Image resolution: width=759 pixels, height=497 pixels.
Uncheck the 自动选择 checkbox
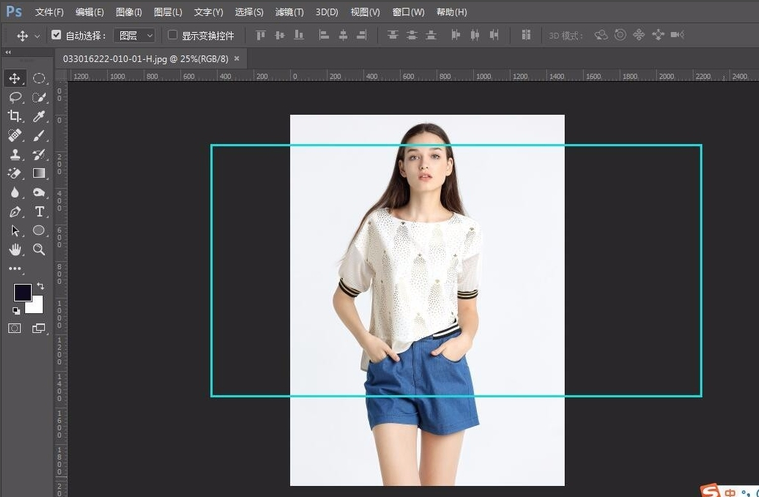56,34
